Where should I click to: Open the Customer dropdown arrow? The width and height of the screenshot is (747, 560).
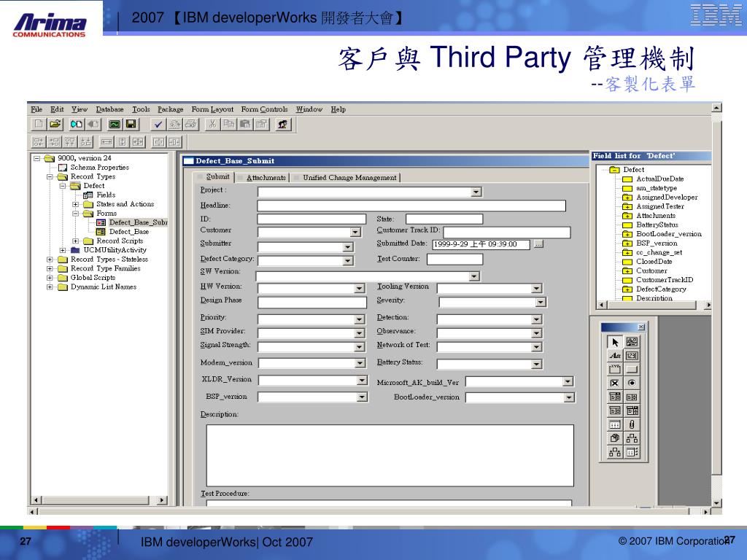(x=355, y=232)
